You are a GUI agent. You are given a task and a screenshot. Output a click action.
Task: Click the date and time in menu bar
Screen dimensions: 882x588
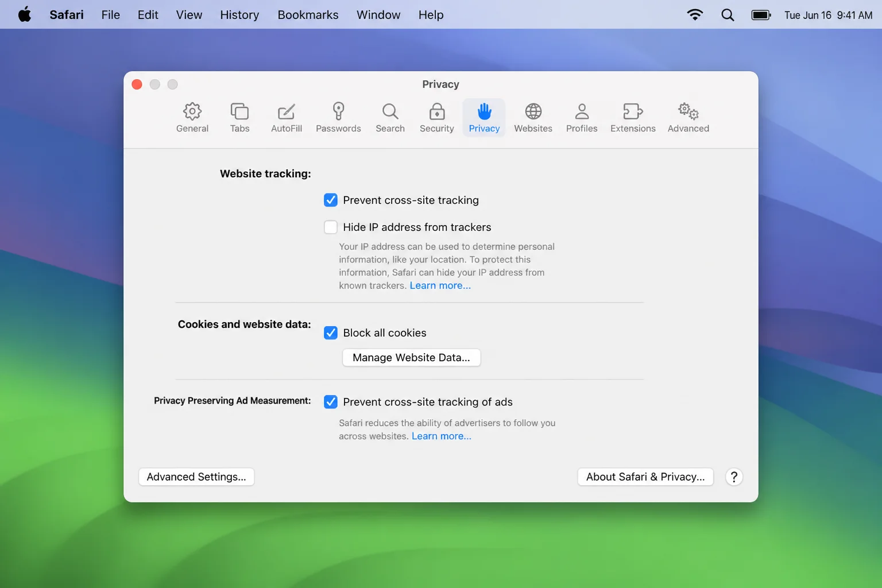(x=828, y=15)
